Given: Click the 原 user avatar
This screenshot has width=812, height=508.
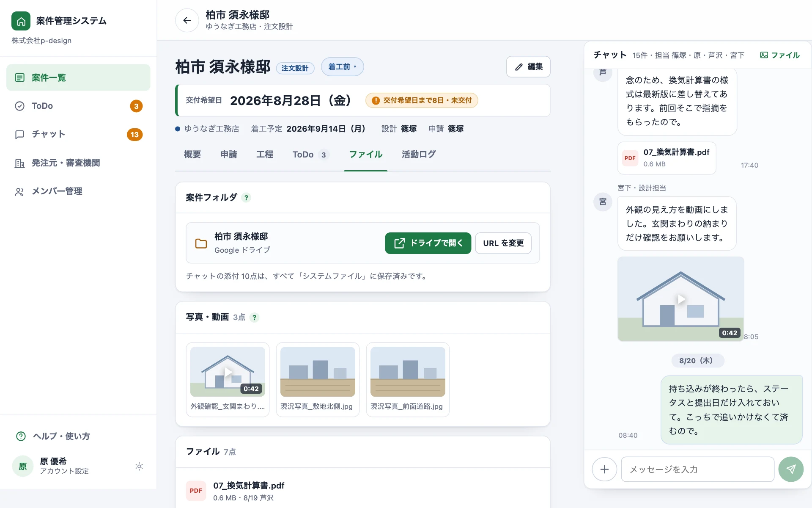Looking at the screenshot, I should pos(23,466).
